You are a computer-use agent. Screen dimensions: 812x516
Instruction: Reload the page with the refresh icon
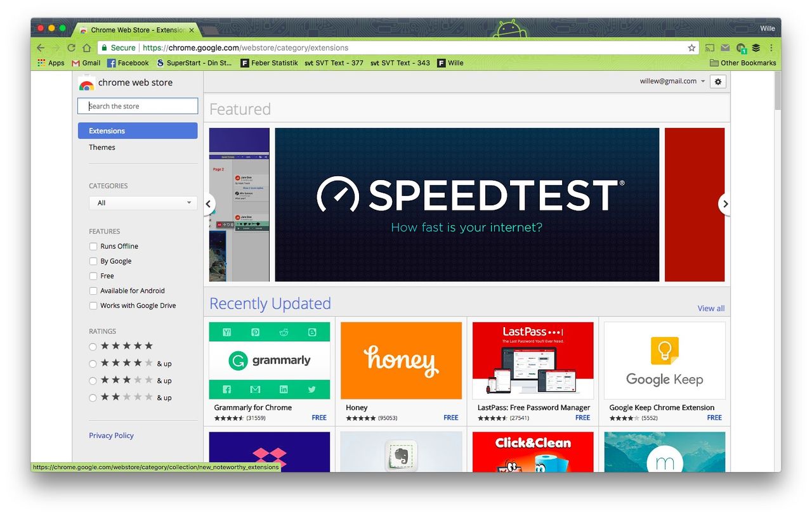tap(71, 48)
